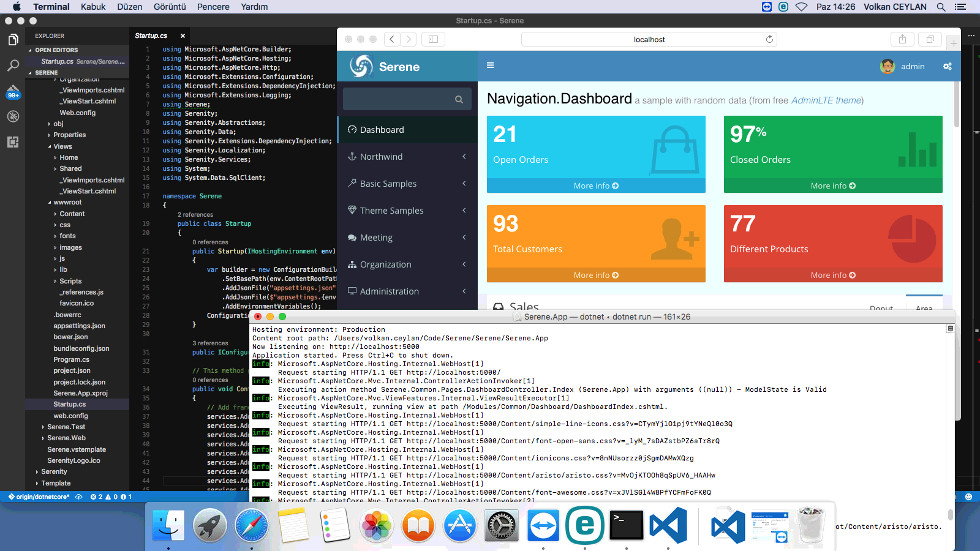Open Launchpad rocket in the Dock

[x=209, y=525]
